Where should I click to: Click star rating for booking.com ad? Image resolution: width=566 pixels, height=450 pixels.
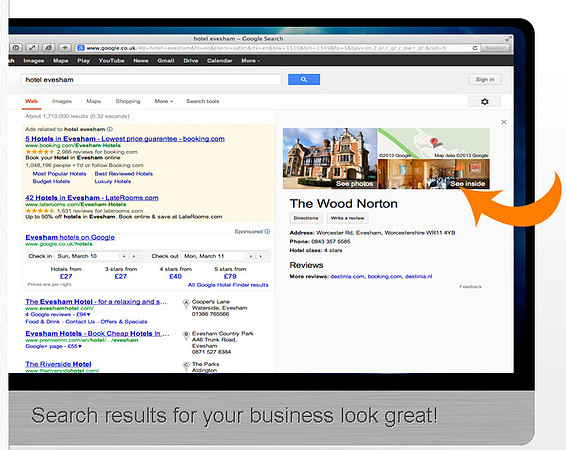pyautogui.click(x=40, y=152)
